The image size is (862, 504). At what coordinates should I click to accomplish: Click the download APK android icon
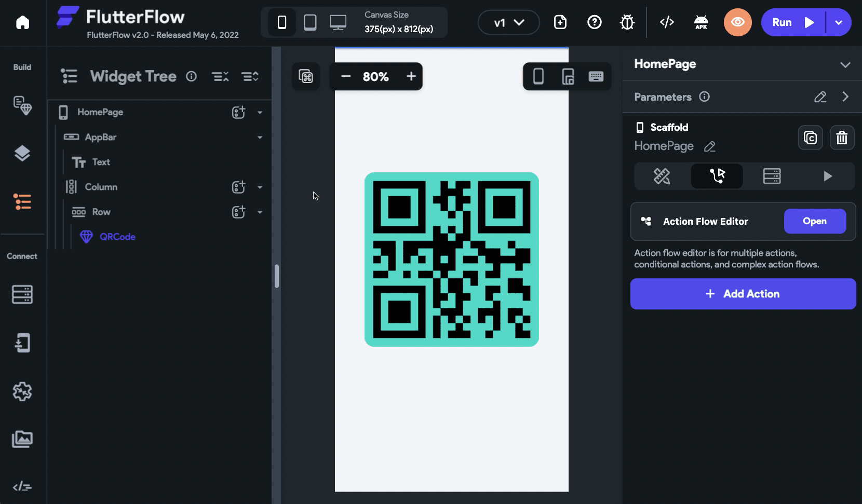click(701, 22)
